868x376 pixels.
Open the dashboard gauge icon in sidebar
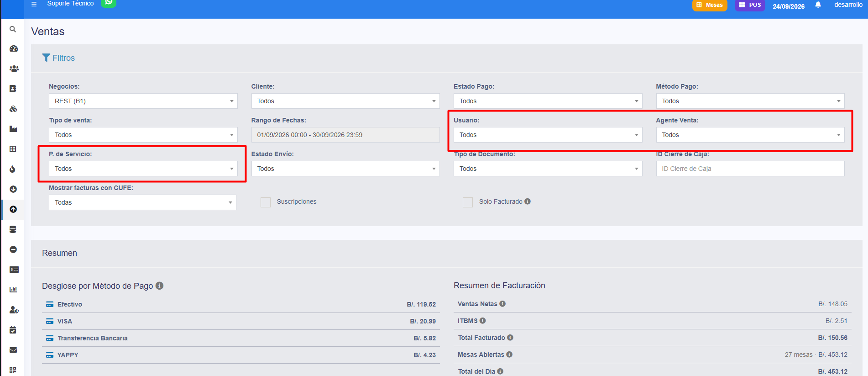(13, 48)
